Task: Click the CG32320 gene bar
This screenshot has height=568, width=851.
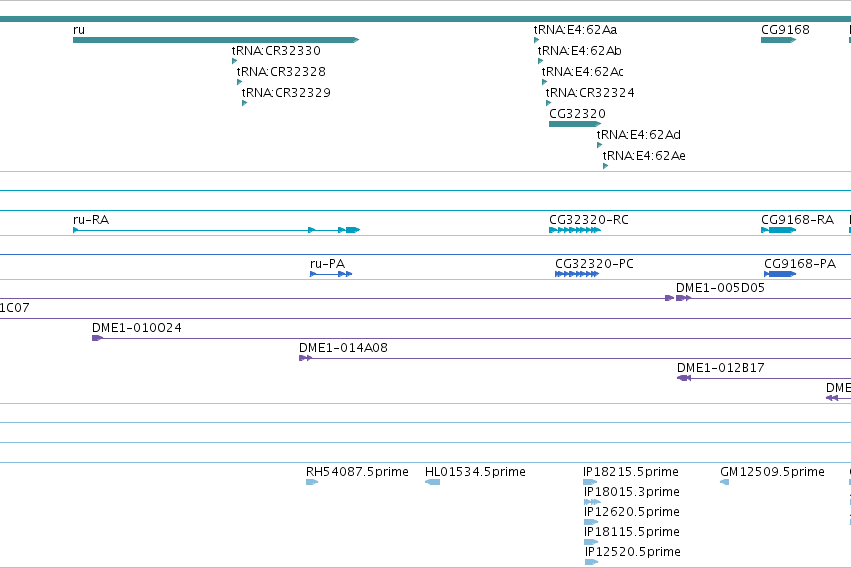Action: pos(575,124)
